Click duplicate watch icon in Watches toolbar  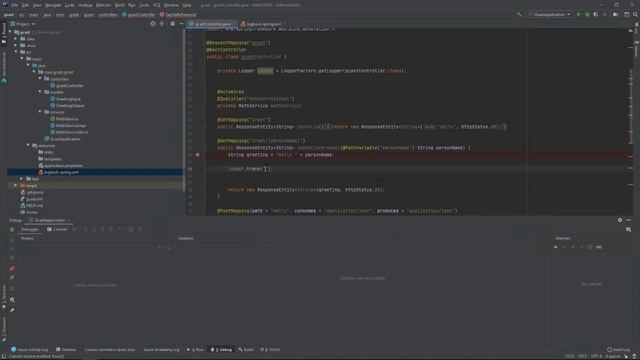click(x=590, y=247)
